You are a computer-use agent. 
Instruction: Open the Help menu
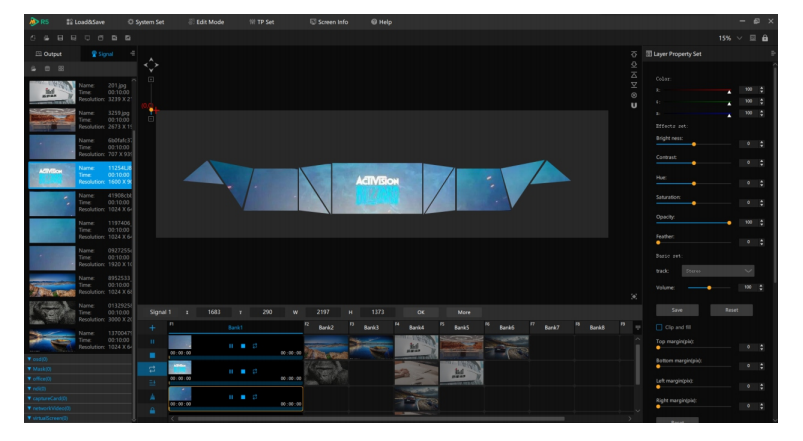[382, 22]
